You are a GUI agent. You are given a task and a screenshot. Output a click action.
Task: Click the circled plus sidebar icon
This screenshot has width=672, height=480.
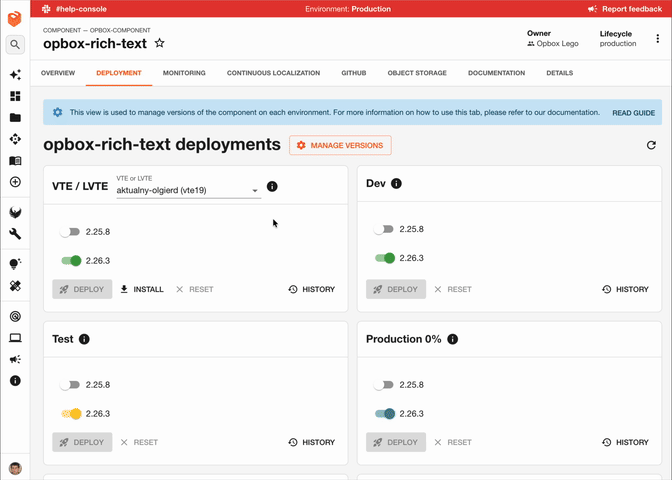(x=15, y=182)
